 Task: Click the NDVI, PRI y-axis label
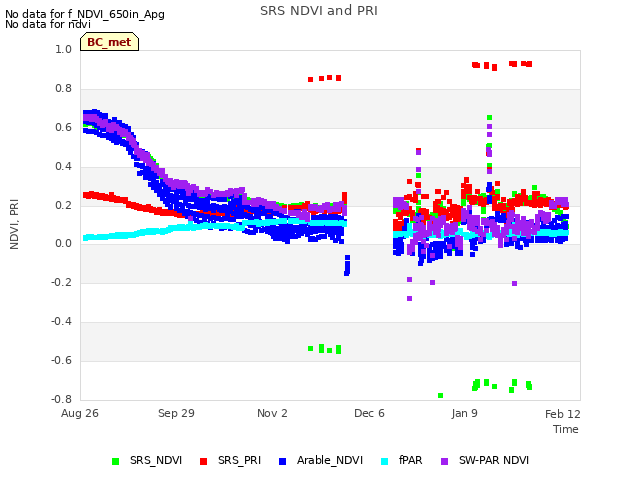coord(14,224)
